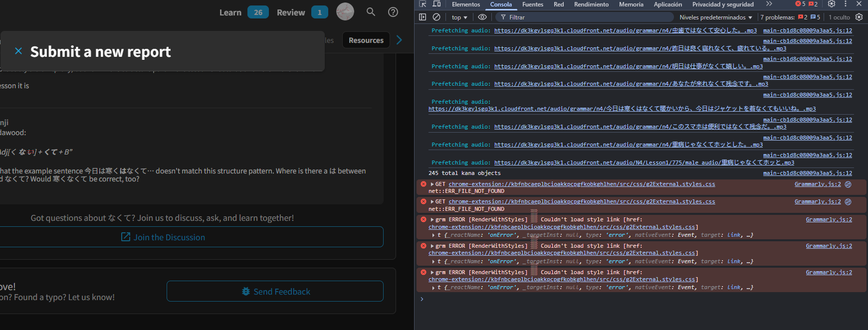Toggle the device toolbar icon in DevTools
The width and height of the screenshot is (868, 330).
tap(436, 4)
